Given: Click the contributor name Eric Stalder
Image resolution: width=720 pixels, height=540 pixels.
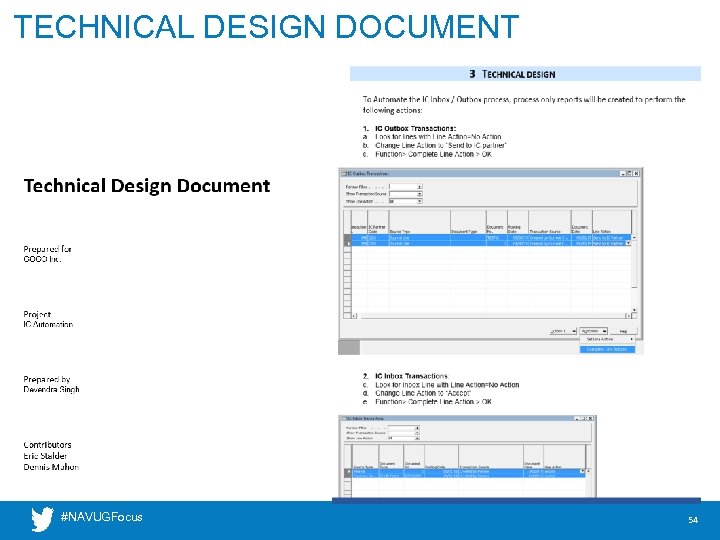Looking at the screenshot, I should coord(45,456).
